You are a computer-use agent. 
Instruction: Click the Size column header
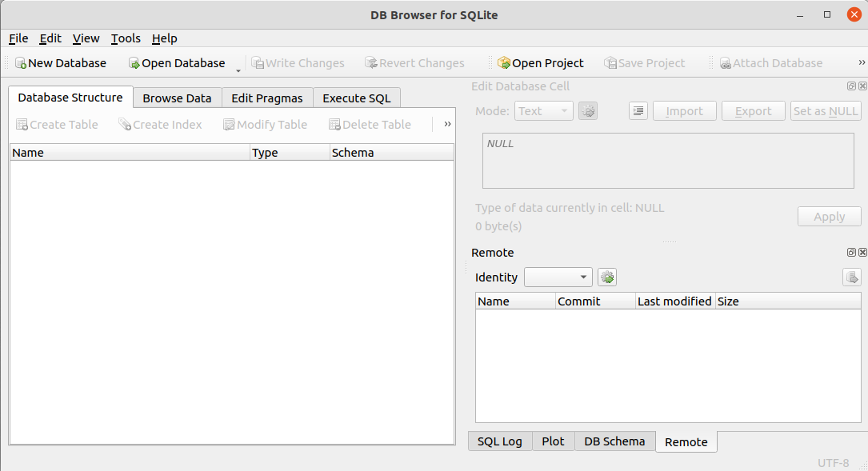pos(788,301)
